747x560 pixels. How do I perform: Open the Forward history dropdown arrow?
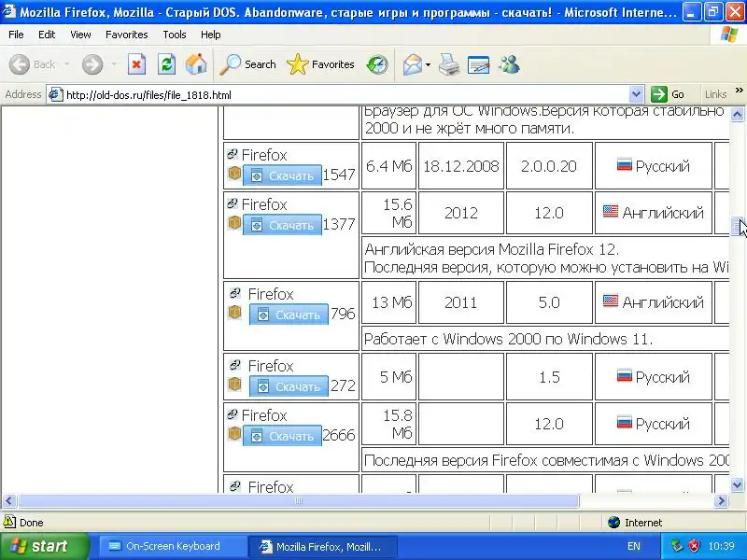[x=114, y=64]
